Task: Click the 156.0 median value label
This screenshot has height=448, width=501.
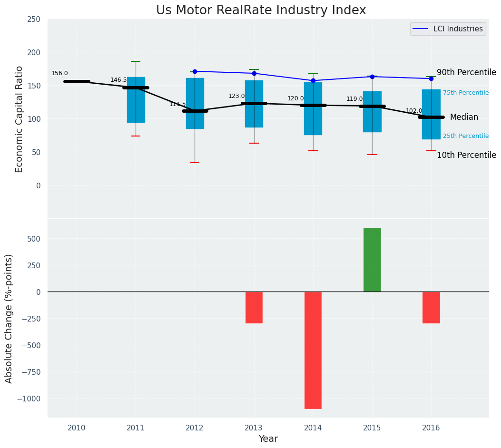Action: [x=59, y=73]
